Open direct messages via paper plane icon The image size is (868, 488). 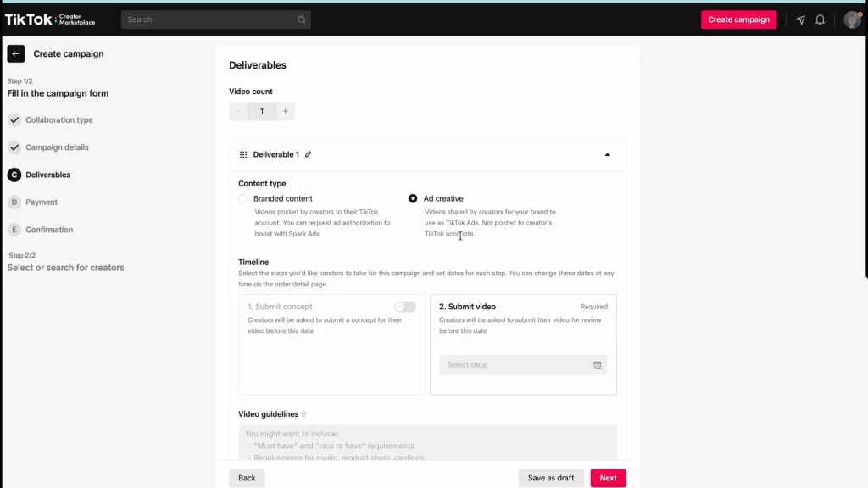tap(798, 19)
